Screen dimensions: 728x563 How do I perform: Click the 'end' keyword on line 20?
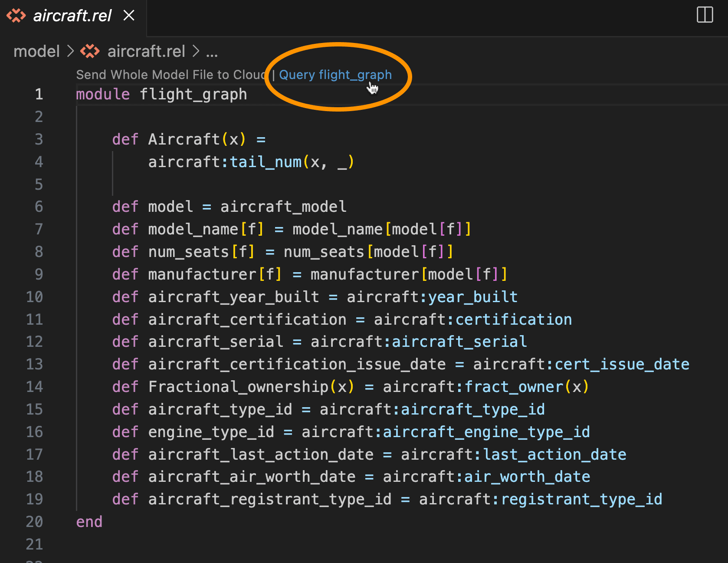click(89, 522)
